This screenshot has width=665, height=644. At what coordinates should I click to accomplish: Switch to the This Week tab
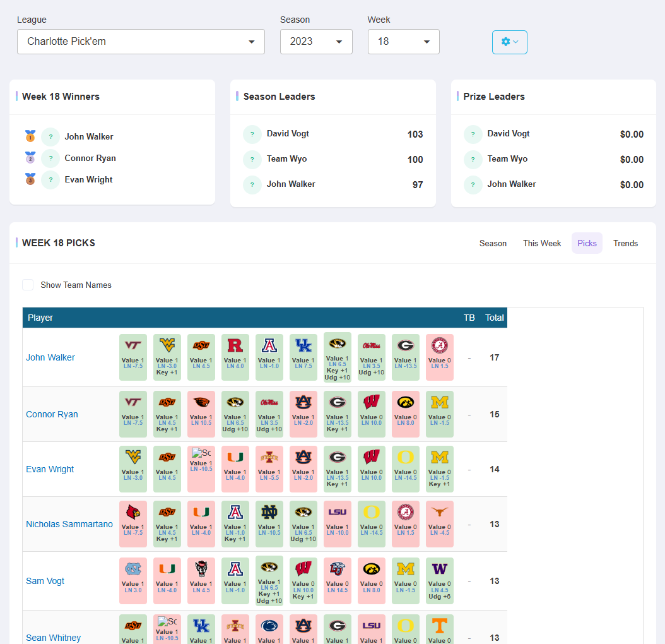point(541,243)
